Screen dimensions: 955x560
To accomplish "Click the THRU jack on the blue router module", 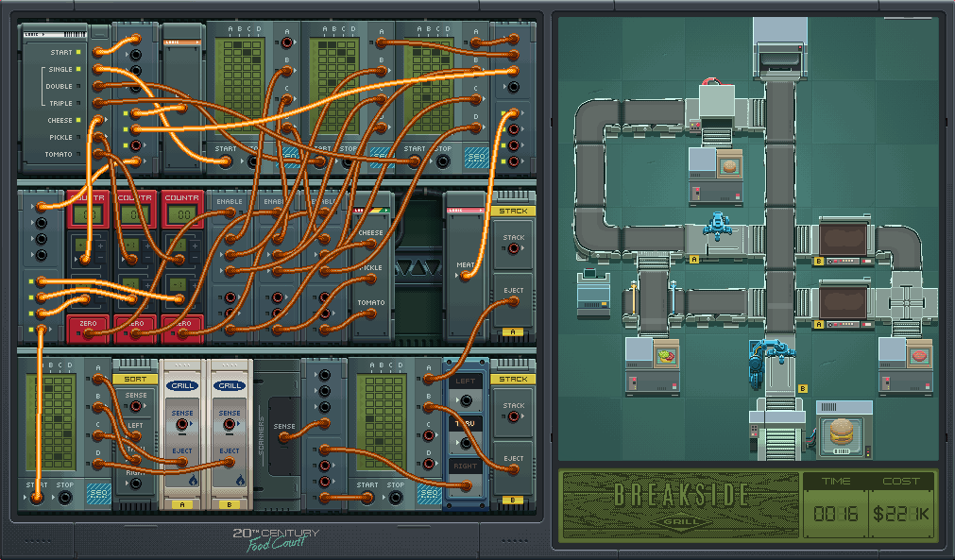I will tap(466, 443).
